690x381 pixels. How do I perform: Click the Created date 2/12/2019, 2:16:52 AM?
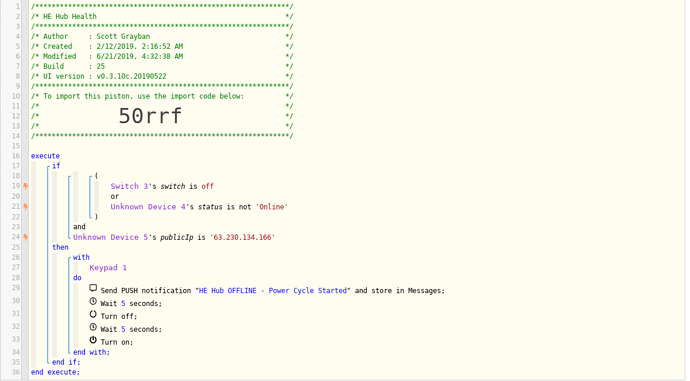pos(140,46)
